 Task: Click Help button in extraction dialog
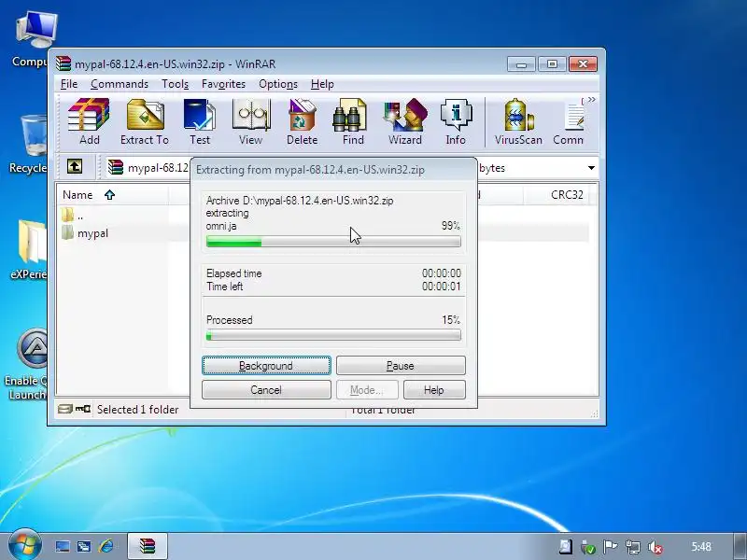click(x=434, y=390)
